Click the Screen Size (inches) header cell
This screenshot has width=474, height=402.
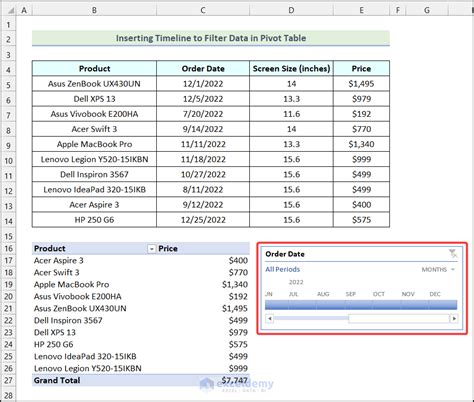pyautogui.click(x=291, y=69)
